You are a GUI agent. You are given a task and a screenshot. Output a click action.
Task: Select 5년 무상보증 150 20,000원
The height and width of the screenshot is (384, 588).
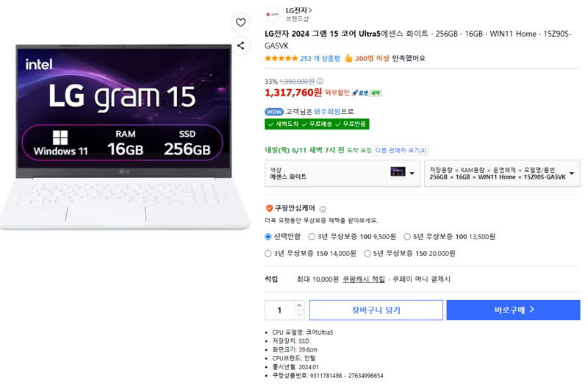tap(367, 253)
